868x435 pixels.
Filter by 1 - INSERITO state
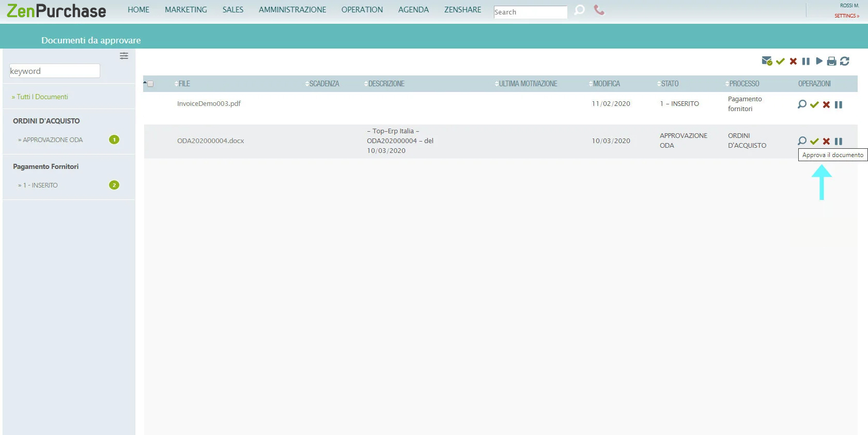click(x=38, y=185)
